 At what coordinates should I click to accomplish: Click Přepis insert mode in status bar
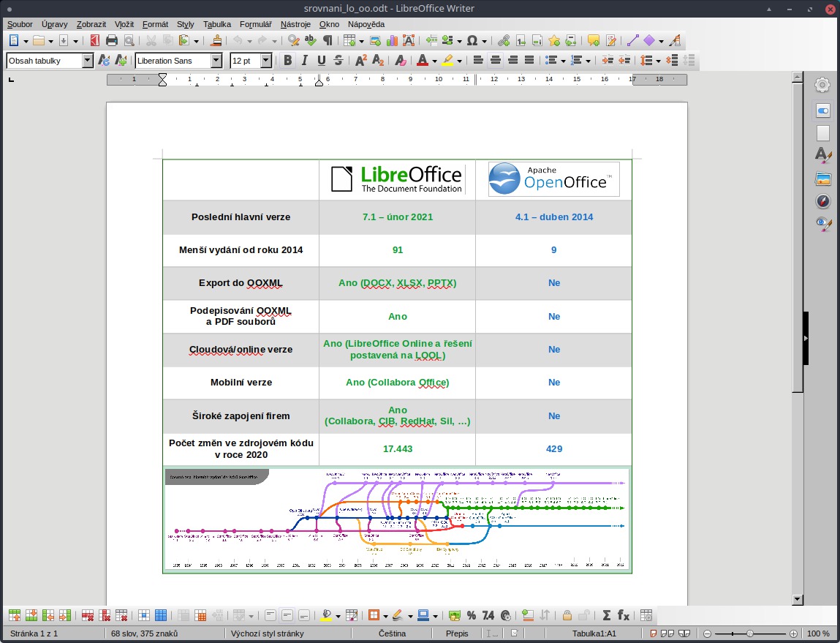(457, 633)
